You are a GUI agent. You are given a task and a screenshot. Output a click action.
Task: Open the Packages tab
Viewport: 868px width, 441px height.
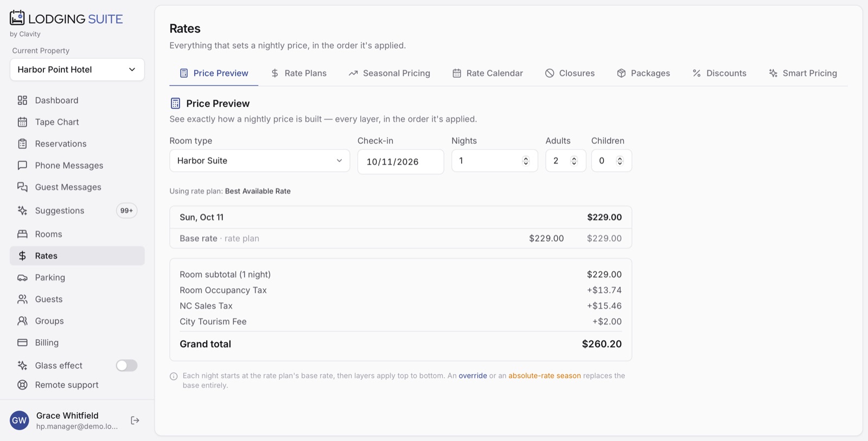[643, 73]
